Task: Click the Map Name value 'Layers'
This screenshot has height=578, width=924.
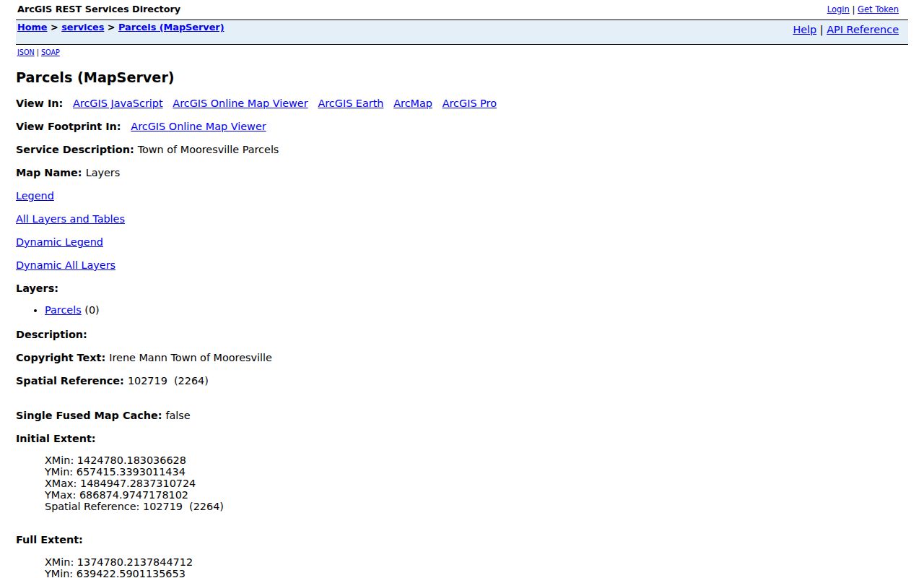Action: pos(103,173)
